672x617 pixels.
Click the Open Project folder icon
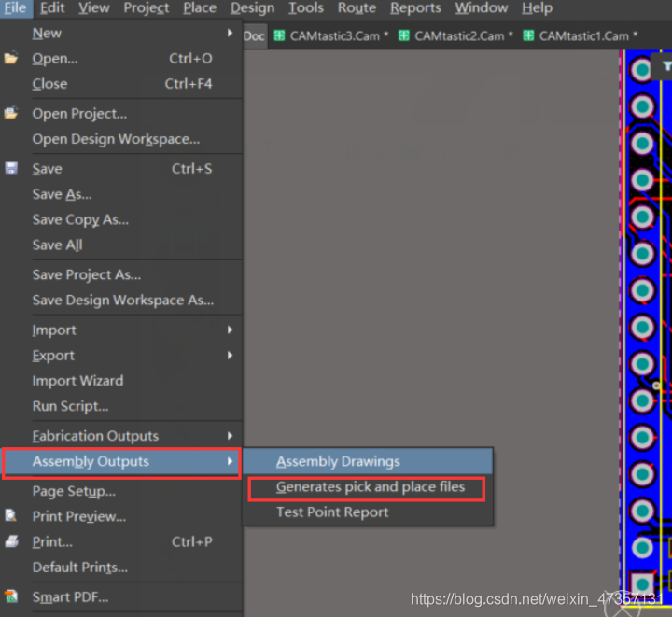click(x=10, y=113)
